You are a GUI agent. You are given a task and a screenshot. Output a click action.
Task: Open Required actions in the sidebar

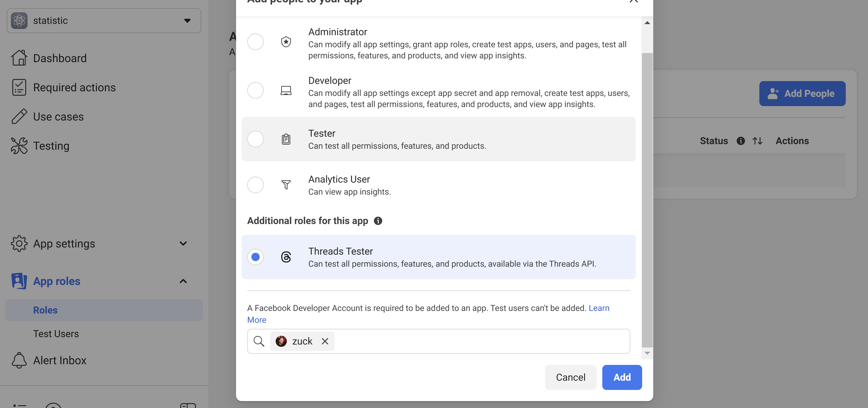pos(74,88)
